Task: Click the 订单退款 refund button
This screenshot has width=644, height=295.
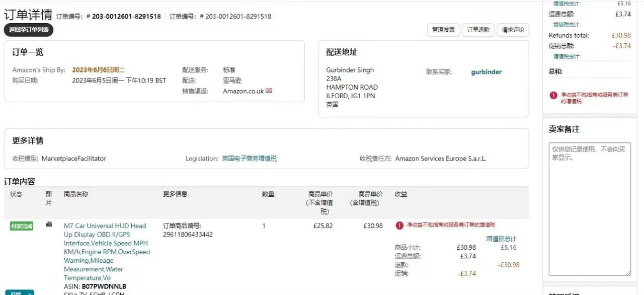Action: click(x=478, y=30)
